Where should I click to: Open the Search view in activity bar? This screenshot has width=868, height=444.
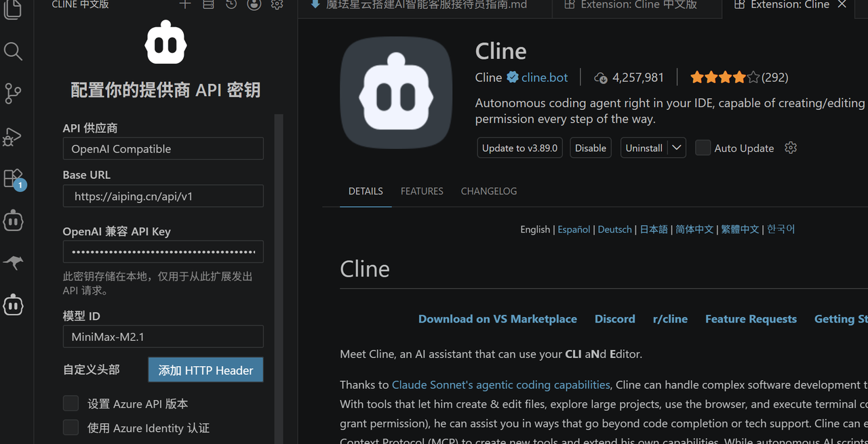13,52
